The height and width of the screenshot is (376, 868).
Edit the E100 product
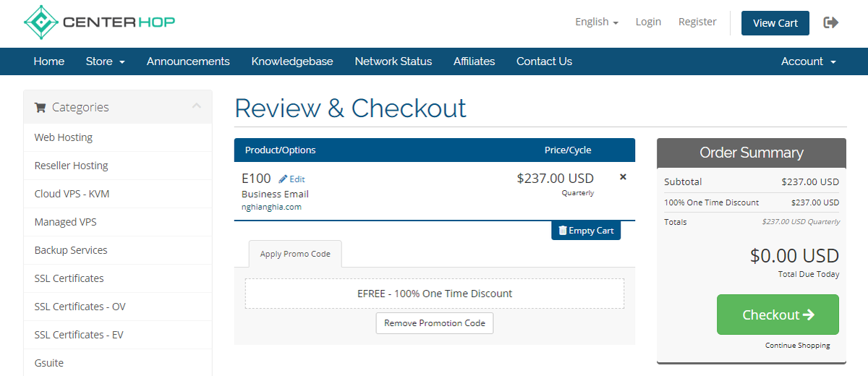292,179
